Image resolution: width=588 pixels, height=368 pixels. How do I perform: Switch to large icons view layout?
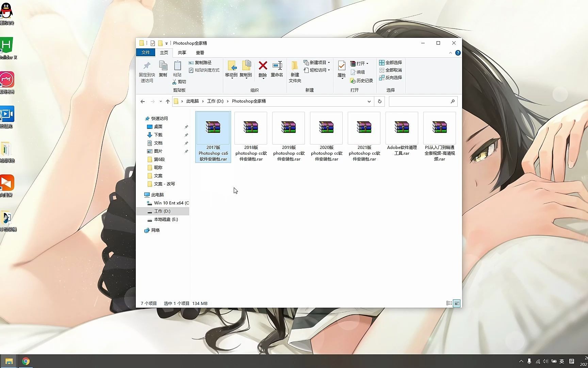(x=457, y=303)
